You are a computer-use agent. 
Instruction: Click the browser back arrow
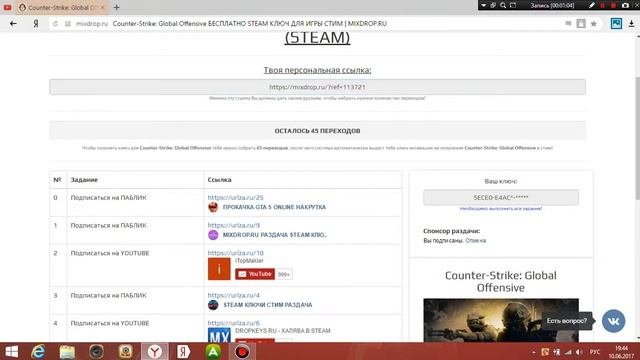[13, 24]
